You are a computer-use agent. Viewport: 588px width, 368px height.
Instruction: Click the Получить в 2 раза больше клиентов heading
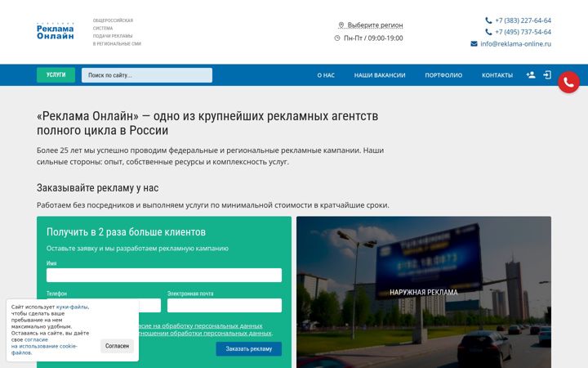coord(126,232)
